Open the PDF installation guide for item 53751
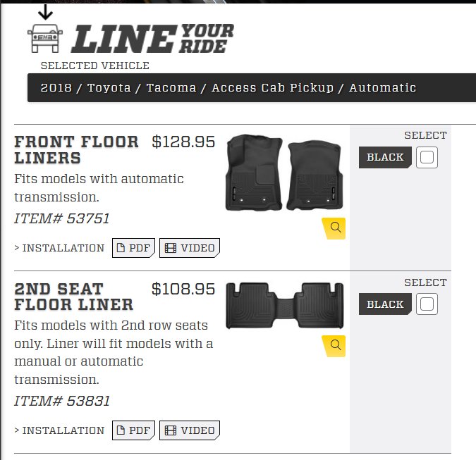Viewport: 476px width, 460px height. 133,248
